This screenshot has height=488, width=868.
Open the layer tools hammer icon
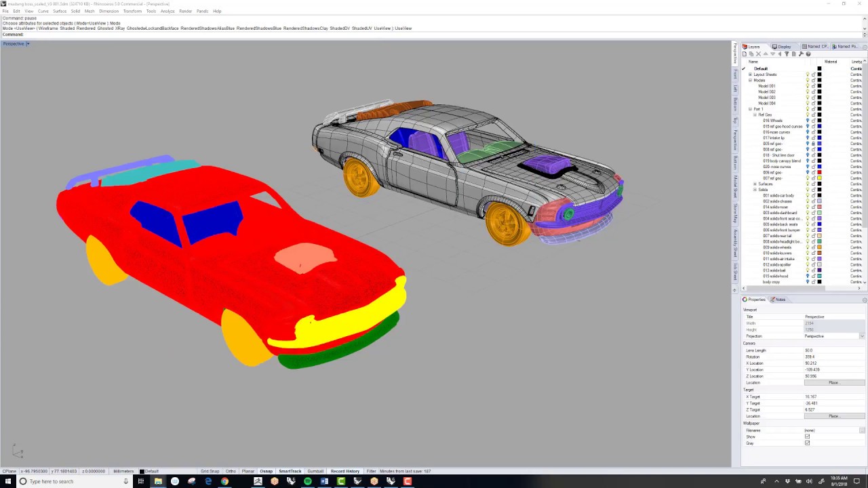coord(801,54)
